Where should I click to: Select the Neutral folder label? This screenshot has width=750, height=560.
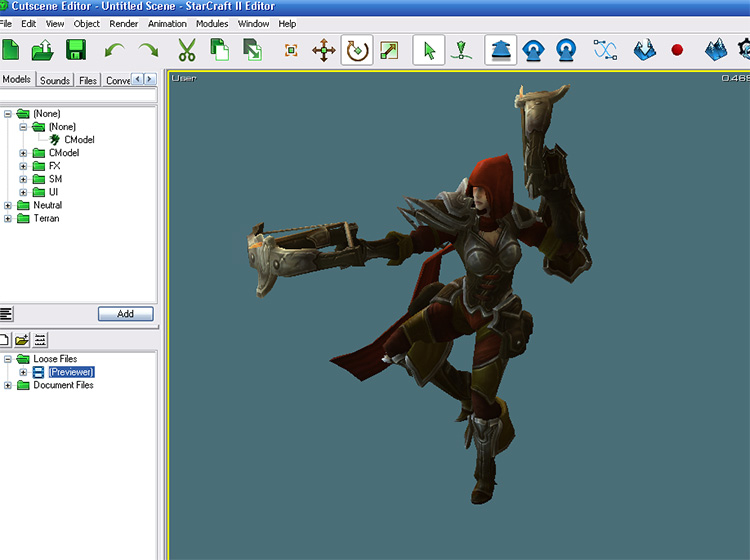47,205
